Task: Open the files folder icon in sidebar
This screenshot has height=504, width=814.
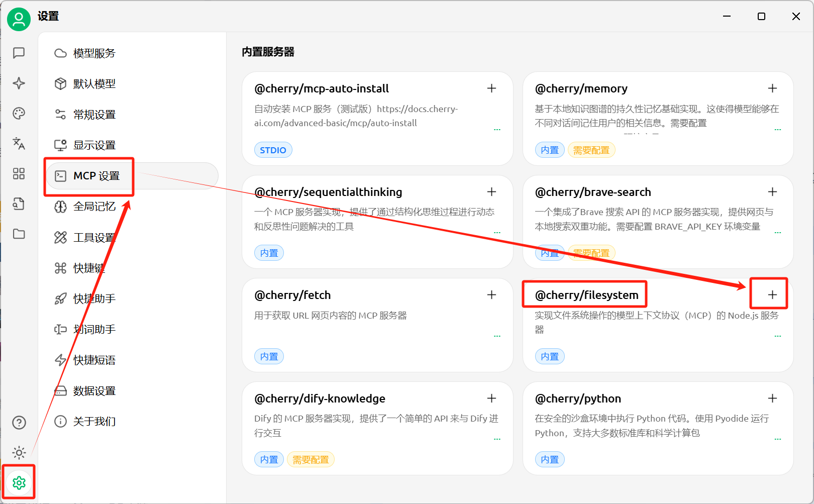Action: pos(19,234)
